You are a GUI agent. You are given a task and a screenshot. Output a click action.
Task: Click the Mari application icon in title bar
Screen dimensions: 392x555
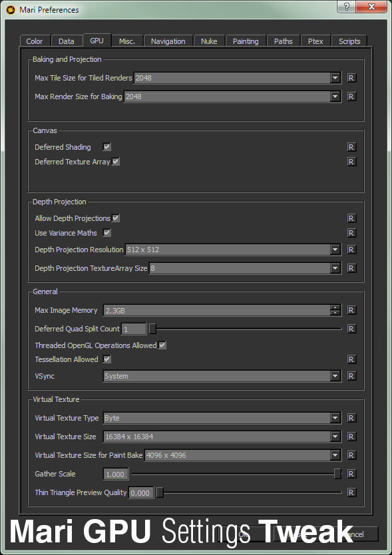coord(11,10)
